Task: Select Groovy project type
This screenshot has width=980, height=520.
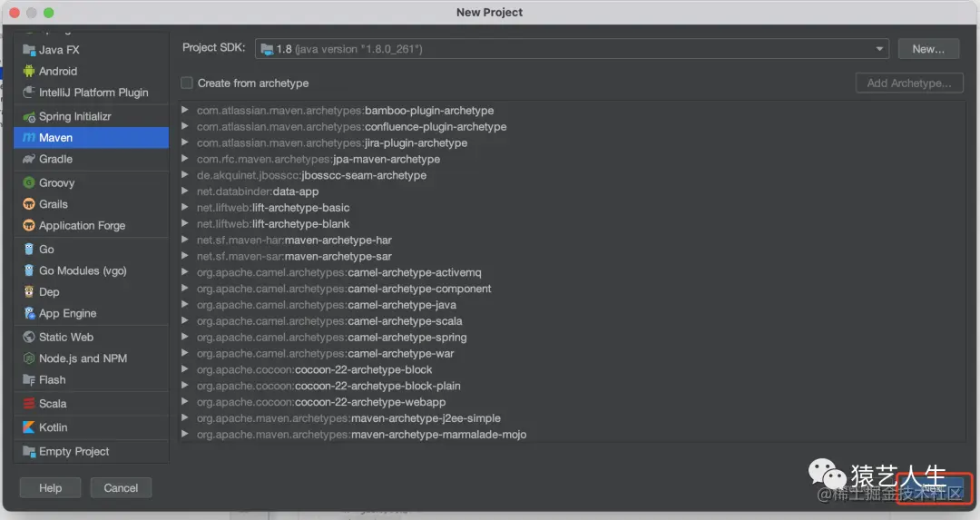Action: coord(92,182)
